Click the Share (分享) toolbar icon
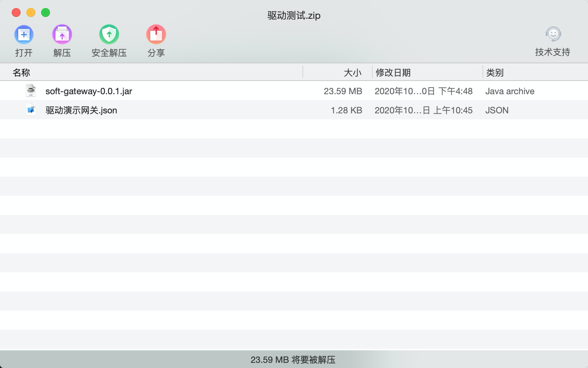 (156, 35)
